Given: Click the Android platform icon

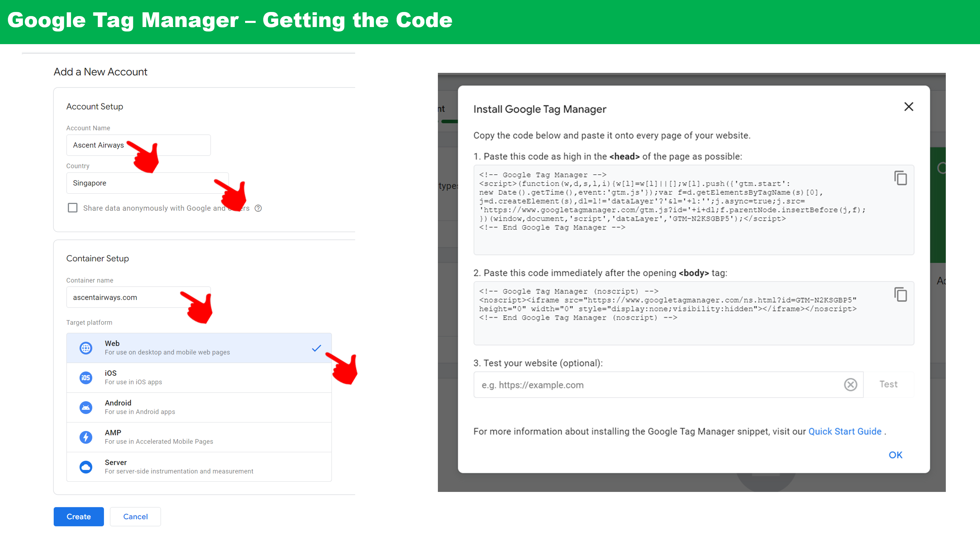Looking at the screenshot, I should [x=86, y=407].
